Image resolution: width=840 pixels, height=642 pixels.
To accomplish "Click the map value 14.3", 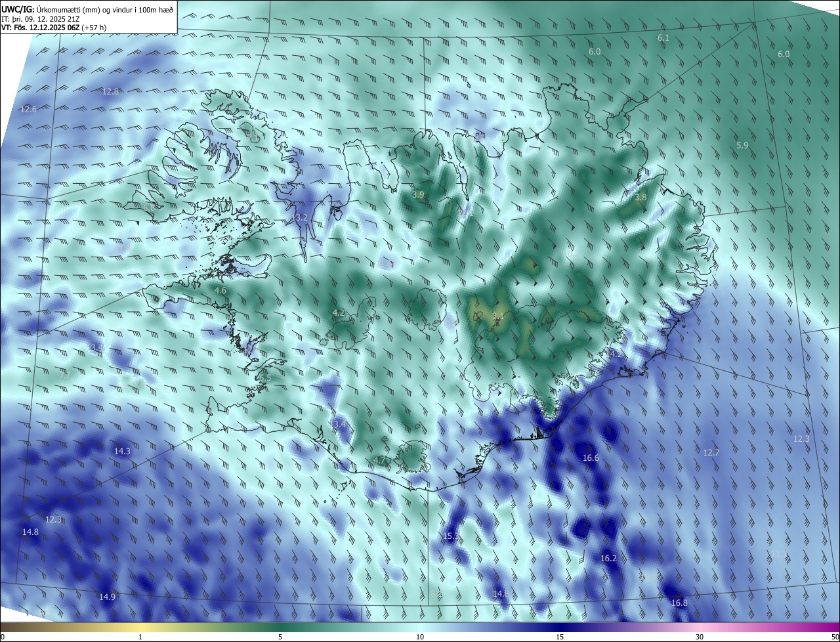I will coord(122,452).
